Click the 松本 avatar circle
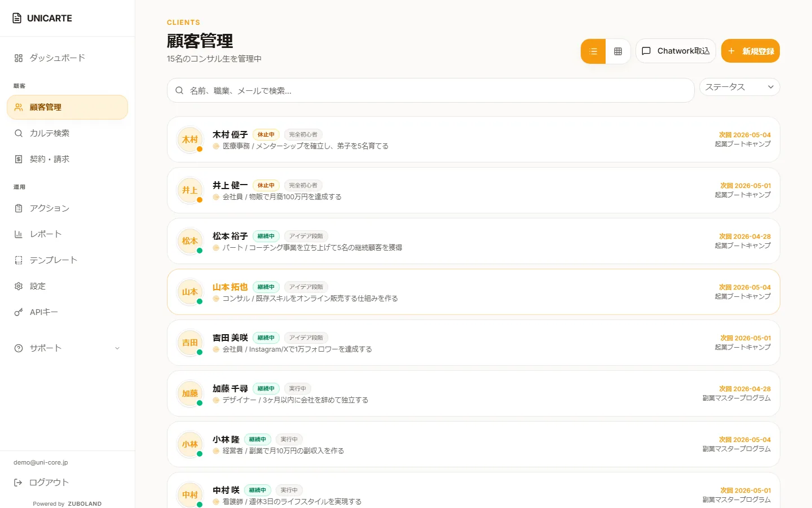Screen dimensions: 812x508 tap(190, 241)
